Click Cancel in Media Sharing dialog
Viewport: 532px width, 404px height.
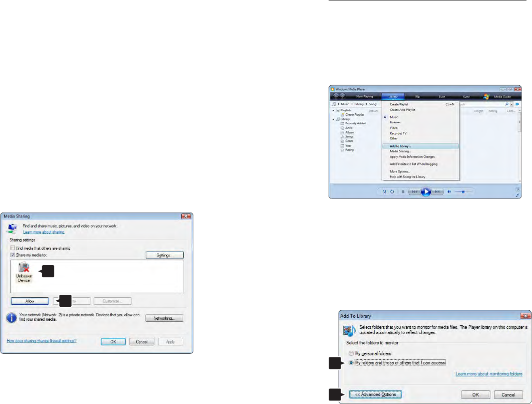point(142,342)
